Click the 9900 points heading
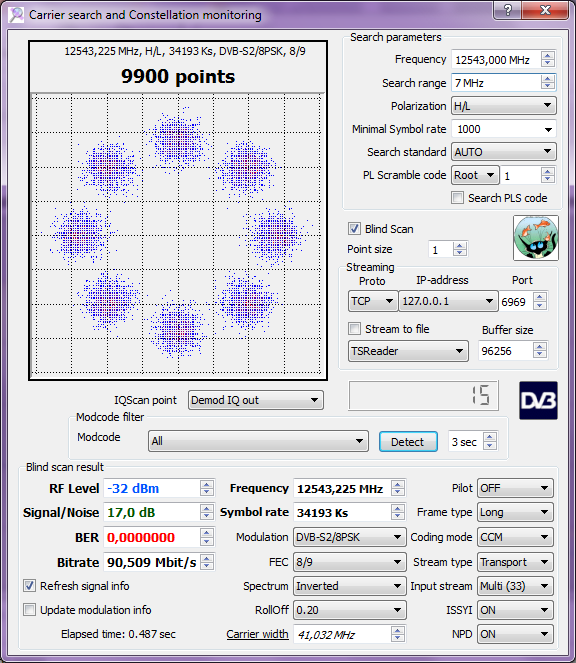576x663 pixels. pyautogui.click(x=178, y=77)
